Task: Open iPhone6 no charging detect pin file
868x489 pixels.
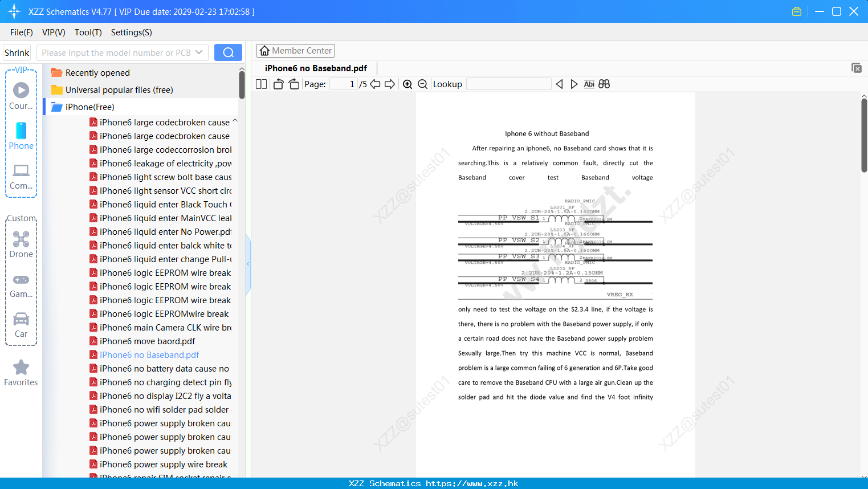Action: (x=161, y=382)
